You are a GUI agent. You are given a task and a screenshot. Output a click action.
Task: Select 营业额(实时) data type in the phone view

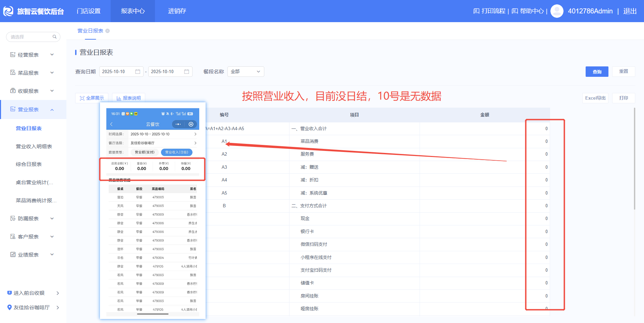point(145,152)
